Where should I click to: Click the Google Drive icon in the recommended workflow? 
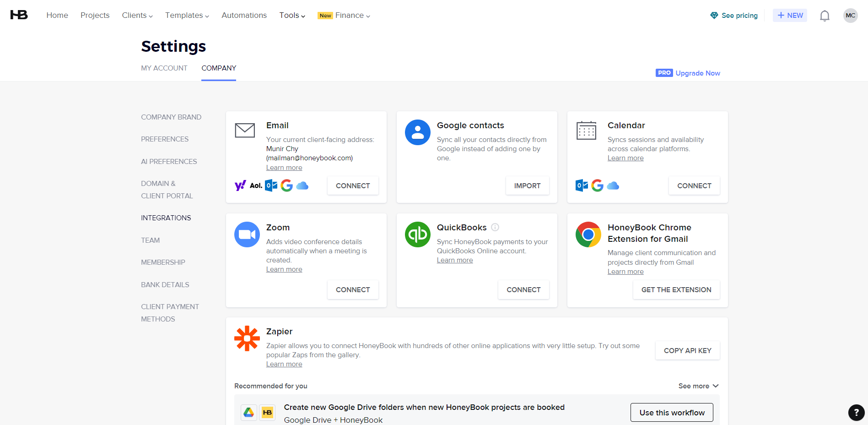248,412
